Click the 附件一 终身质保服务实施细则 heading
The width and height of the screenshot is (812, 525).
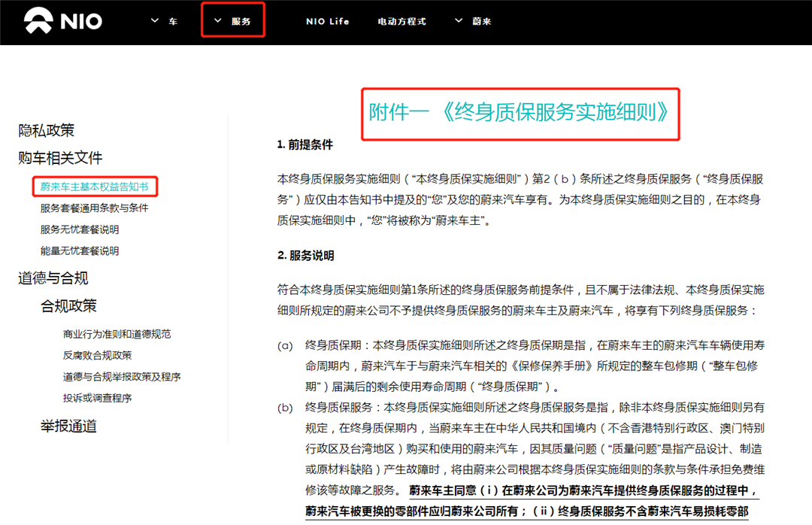[x=520, y=113]
